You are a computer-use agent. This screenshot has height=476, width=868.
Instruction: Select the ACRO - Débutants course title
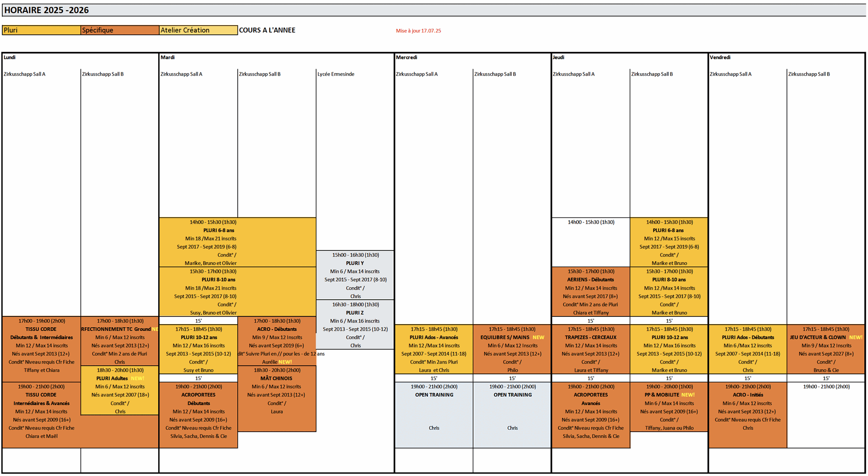click(x=277, y=330)
